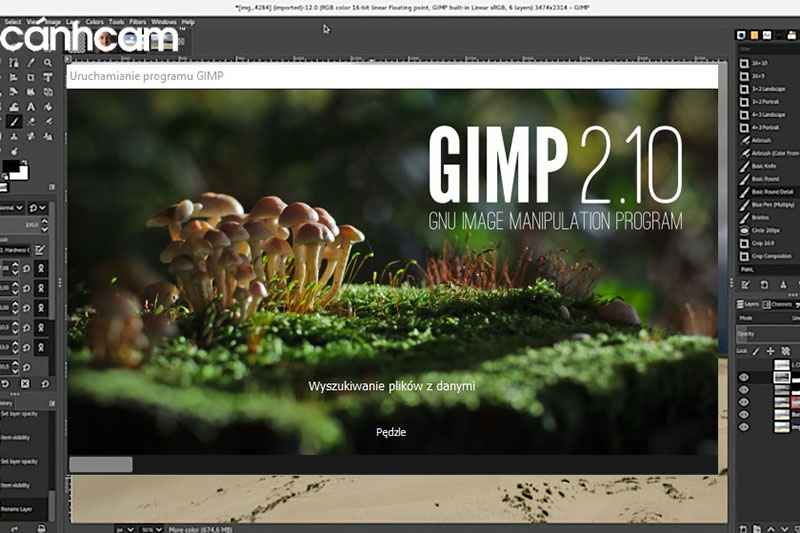Open the Select menu

click(x=13, y=22)
